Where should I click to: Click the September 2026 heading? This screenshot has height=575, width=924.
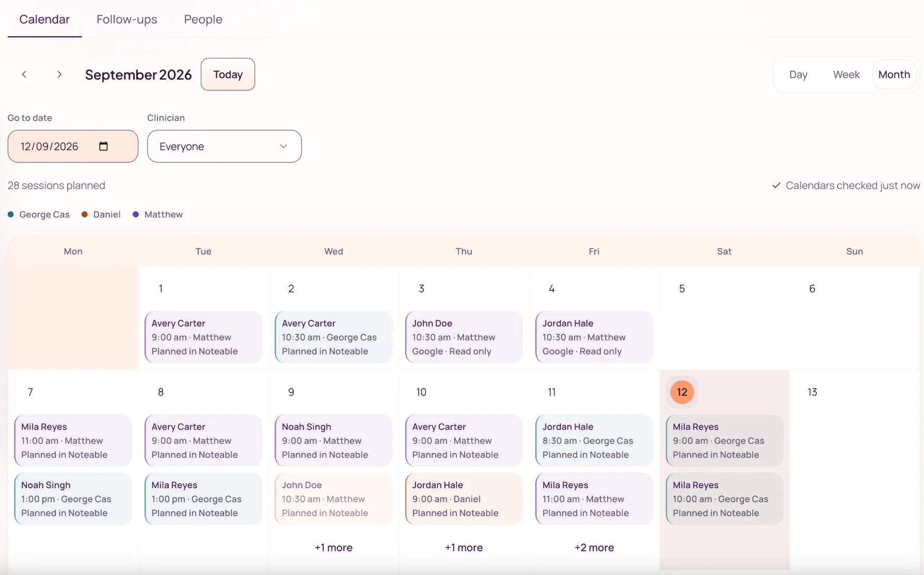click(138, 75)
